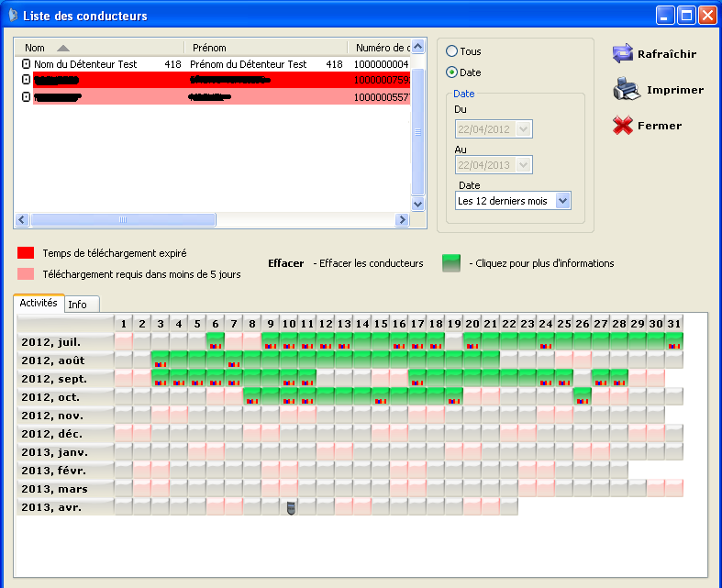This screenshot has height=588, width=722.
Task: Switch to the Activités tab
Action: click(39, 303)
